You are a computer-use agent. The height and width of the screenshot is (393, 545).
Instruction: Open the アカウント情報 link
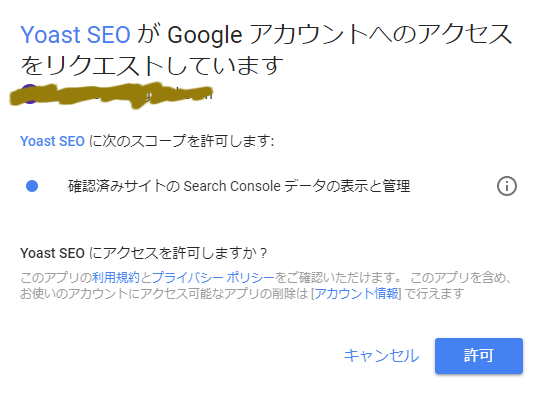[356, 294]
